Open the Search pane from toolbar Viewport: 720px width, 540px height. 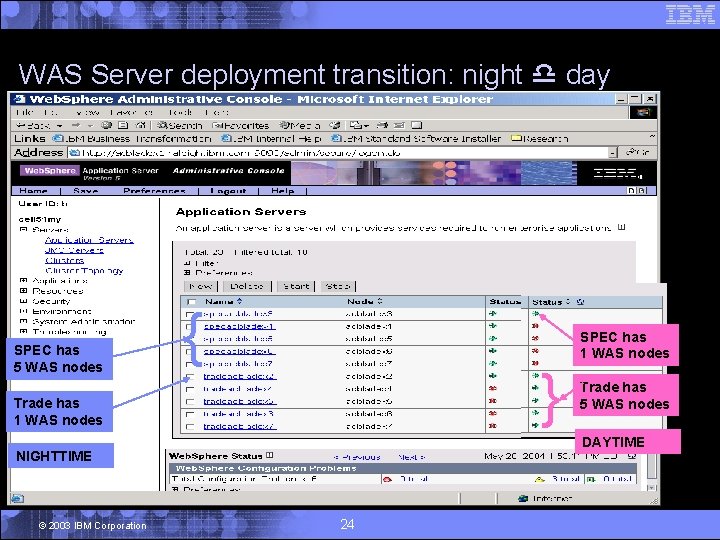pos(180,125)
